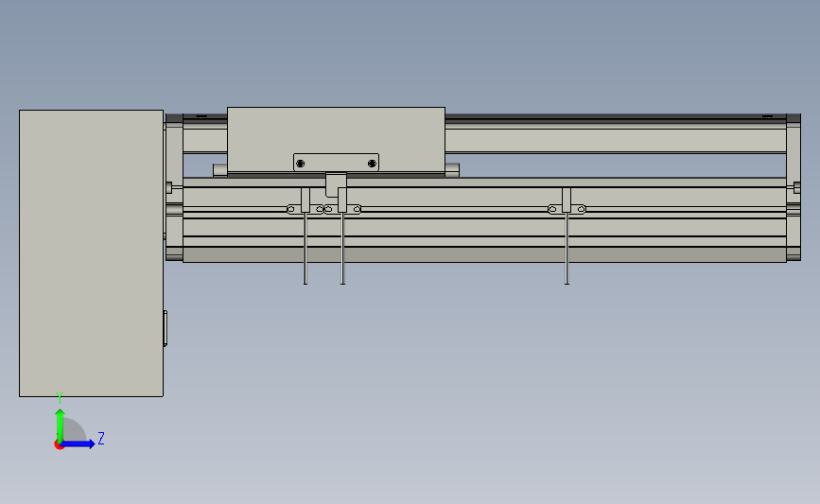Click the right screw on carriage plate
820x504 pixels.
tap(372, 164)
